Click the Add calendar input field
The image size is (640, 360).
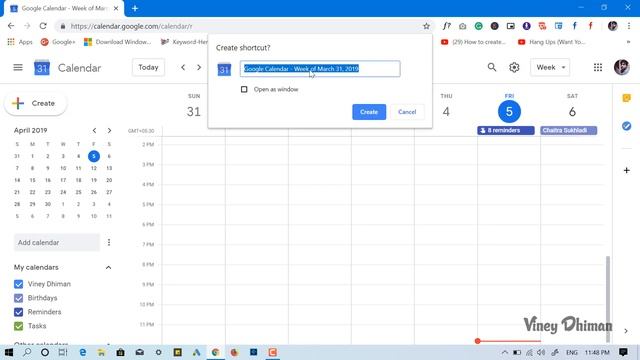tap(57, 242)
